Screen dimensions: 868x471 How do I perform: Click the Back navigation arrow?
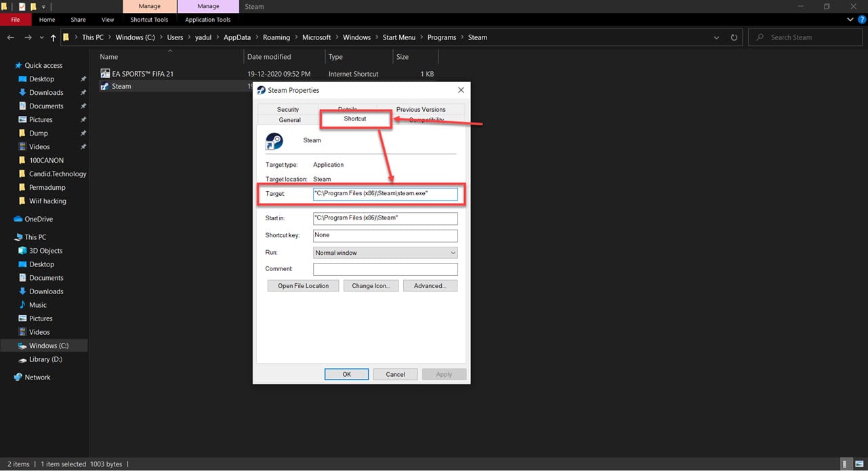tap(11, 37)
